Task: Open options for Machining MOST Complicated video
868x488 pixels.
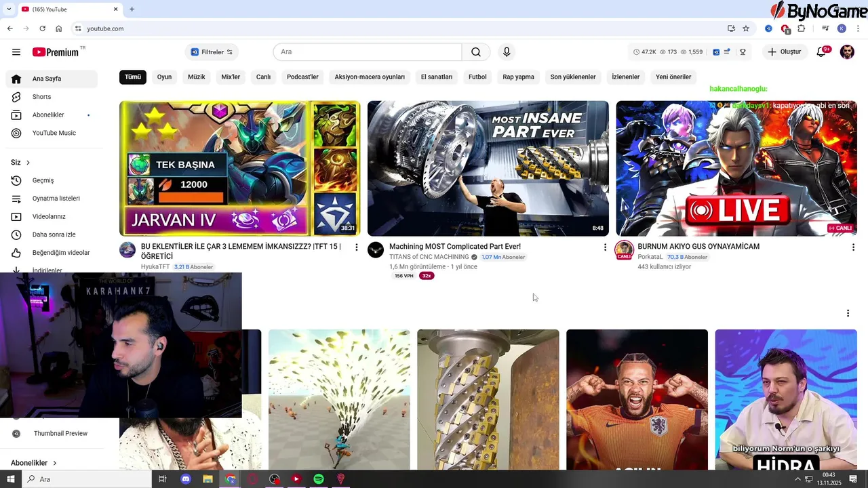Action: (605, 247)
